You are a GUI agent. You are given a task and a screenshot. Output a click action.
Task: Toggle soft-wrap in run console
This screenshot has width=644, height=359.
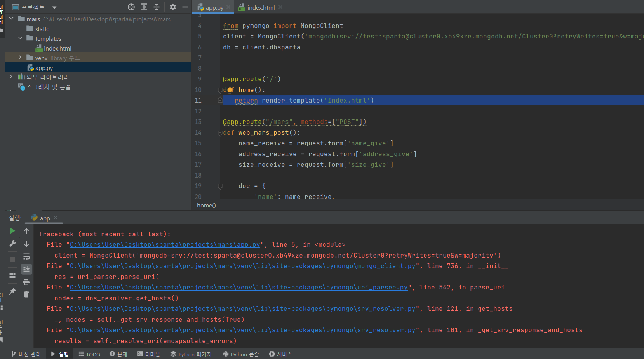[26, 256]
